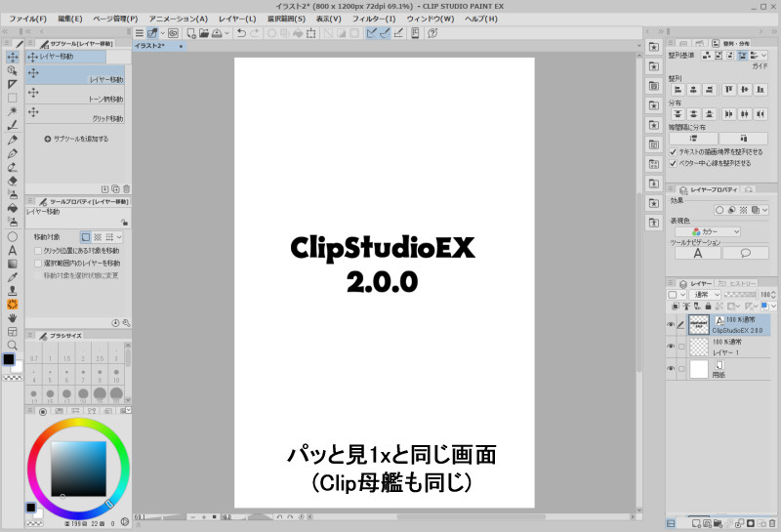The height and width of the screenshot is (532, 781).
Task: Select the rectangle selection marquee tool
Action: tap(13, 99)
